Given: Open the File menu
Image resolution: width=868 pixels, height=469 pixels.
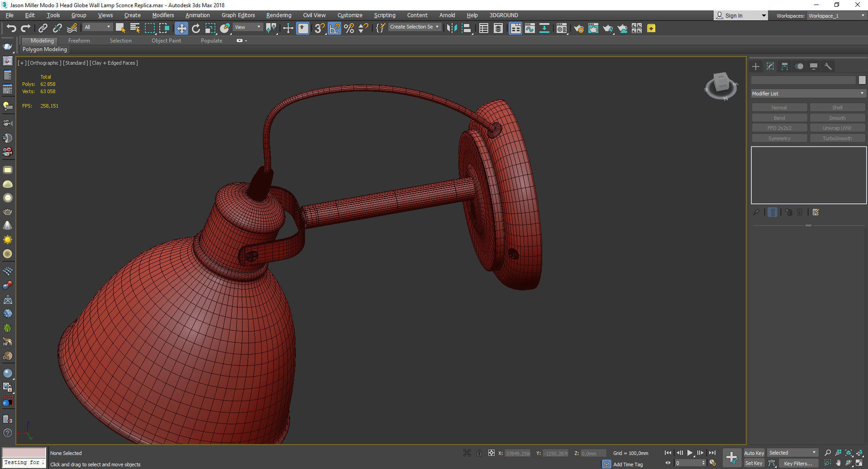Looking at the screenshot, I should (10, 15).
